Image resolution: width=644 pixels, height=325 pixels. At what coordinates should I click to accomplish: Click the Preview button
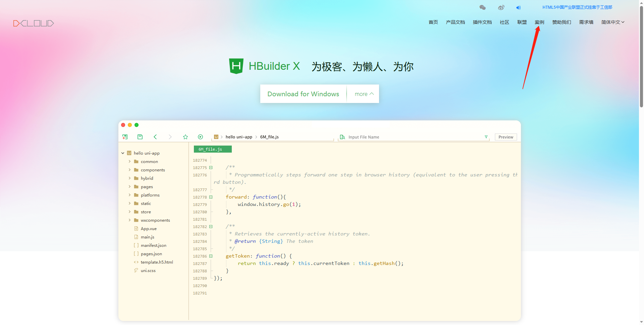point(506,137)
